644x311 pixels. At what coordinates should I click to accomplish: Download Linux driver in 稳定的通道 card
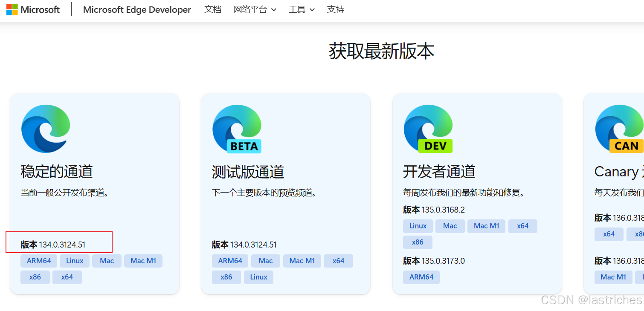75,261
